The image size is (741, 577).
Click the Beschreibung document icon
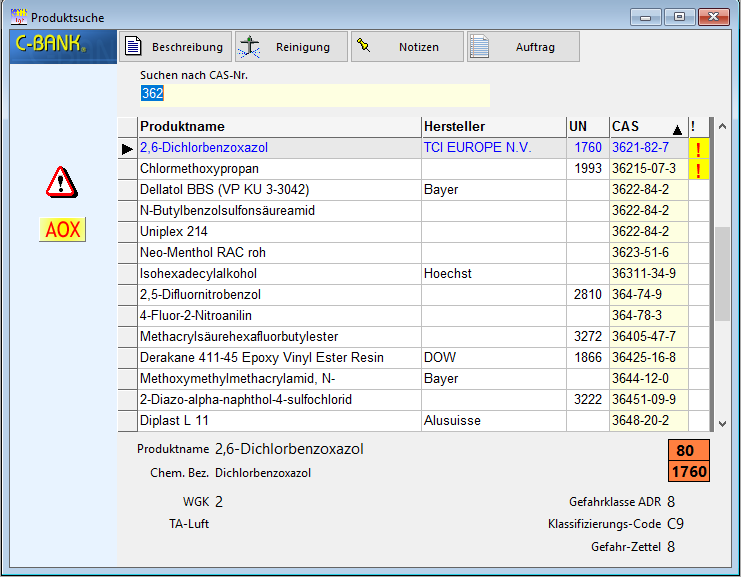(x=133, y=47)
